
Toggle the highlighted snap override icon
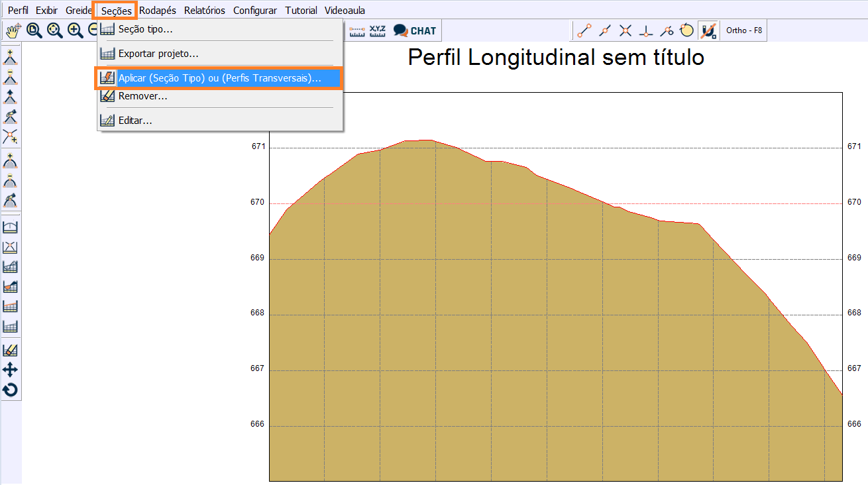click(x=708, y=30)
